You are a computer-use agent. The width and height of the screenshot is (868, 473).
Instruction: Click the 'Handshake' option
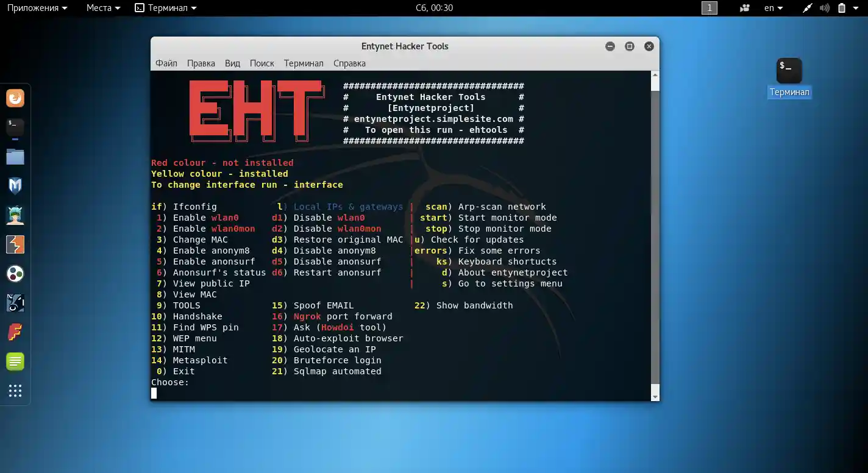[197, 316]
